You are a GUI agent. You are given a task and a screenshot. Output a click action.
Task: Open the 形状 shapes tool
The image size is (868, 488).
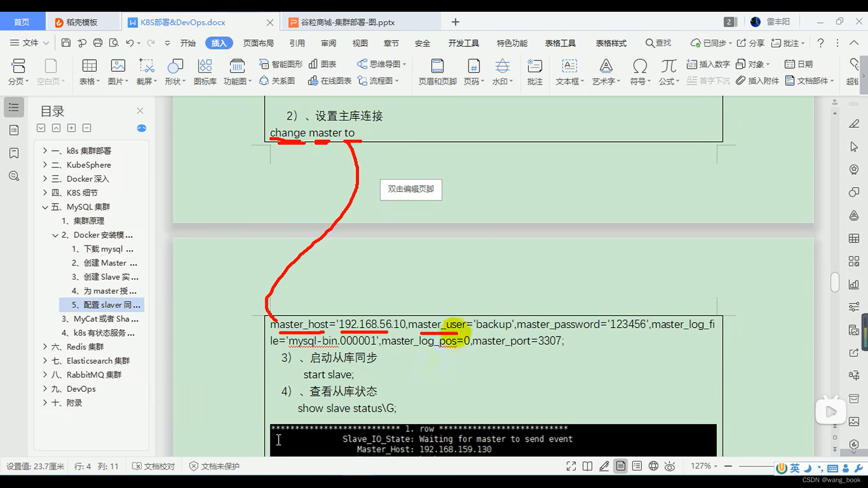pos(175,72)
